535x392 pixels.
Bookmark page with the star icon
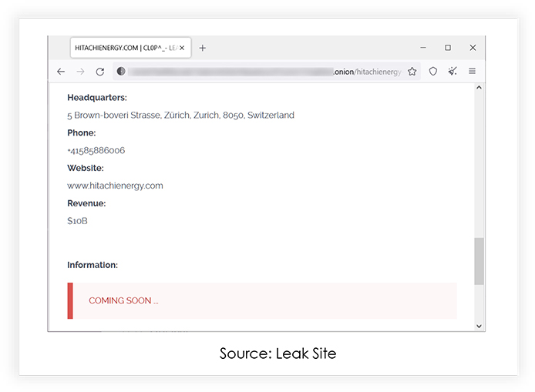[412, 72]
